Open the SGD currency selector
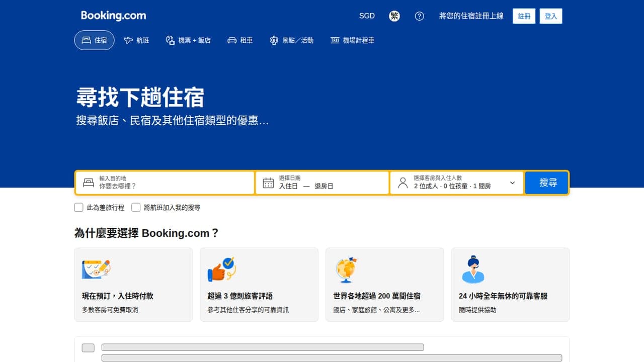 point(367,16)
